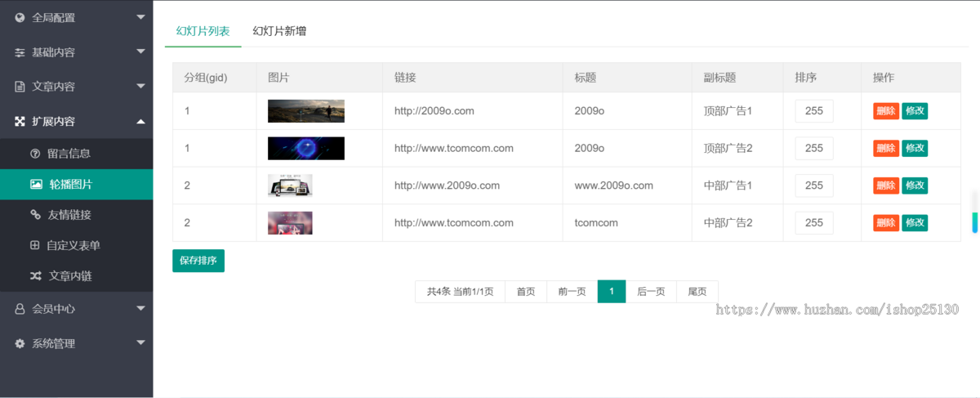Delete the 顶部广告2 slide
This screenshot has width=980, height=398.
886,149
